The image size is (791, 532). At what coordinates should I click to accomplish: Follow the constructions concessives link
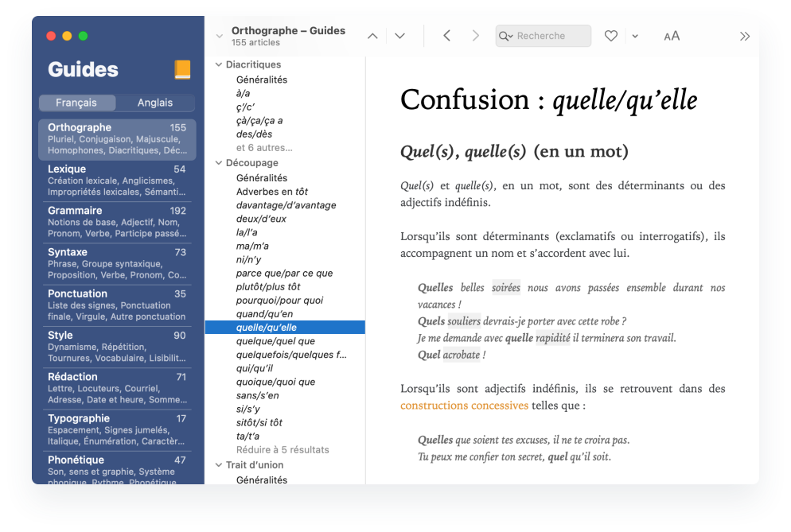tap(464, 406)
